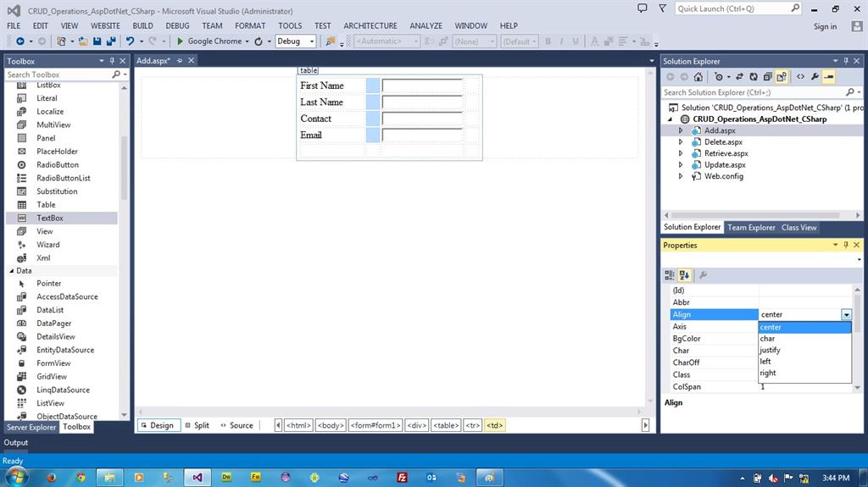Open the WEBSITE menu

(x=105, y=26)
